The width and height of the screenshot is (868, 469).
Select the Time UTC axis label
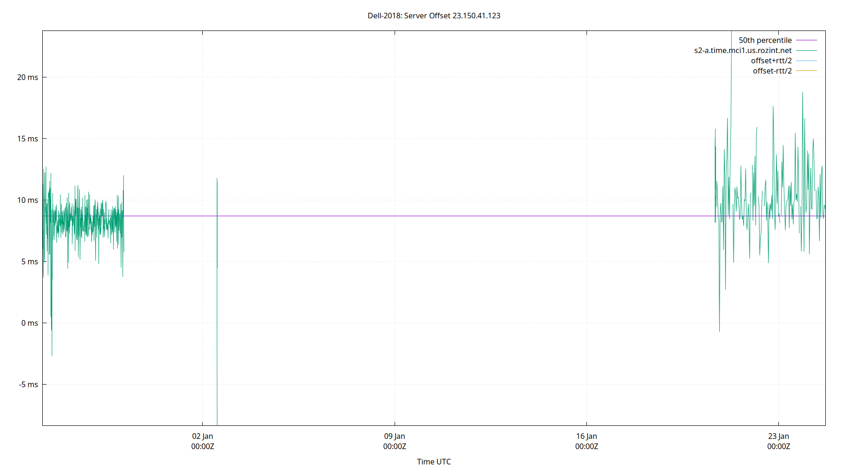click(x=434, y=461)
